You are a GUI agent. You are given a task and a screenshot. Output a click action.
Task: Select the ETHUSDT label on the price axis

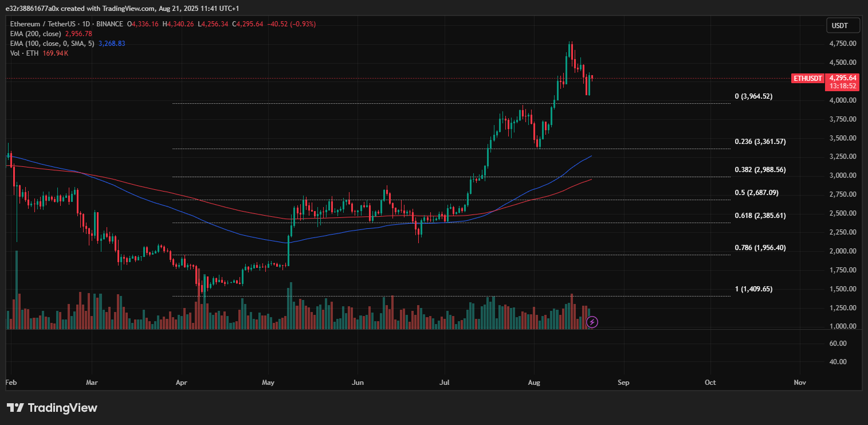(807, 78)
